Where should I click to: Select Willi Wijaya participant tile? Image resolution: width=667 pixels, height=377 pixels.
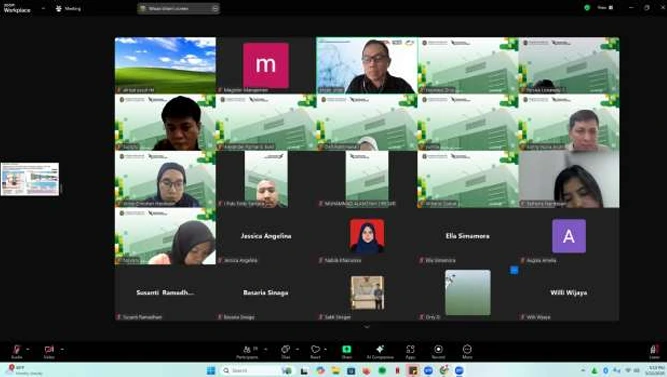[569, 293]
